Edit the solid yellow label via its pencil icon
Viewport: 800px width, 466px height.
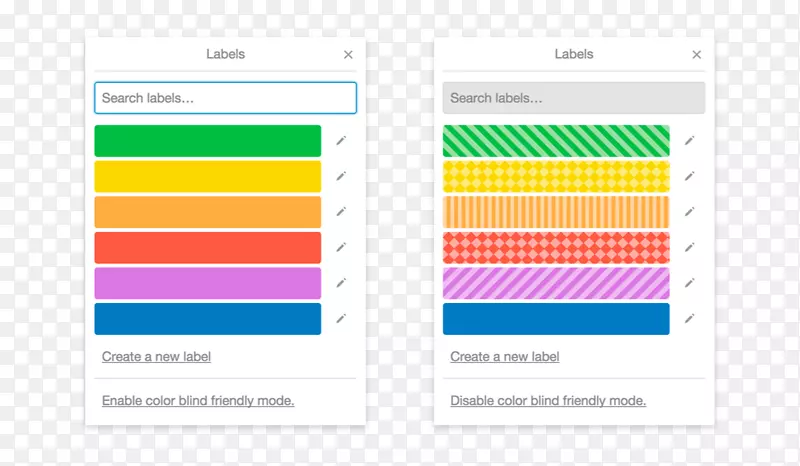pos(341,176)
